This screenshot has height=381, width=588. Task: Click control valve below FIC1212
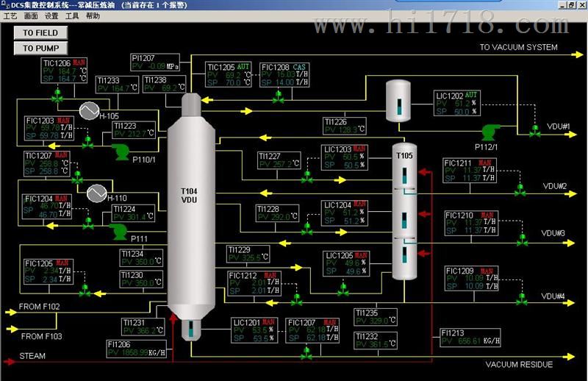pos(297,299)
